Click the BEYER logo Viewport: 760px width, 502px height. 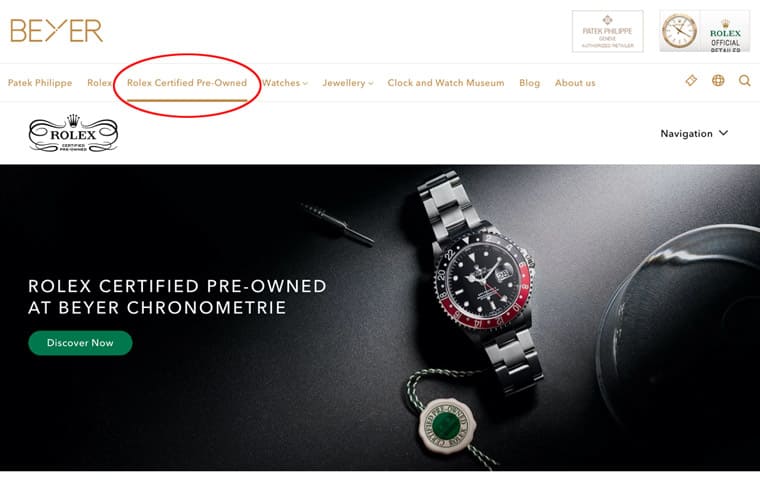point(56,31)
